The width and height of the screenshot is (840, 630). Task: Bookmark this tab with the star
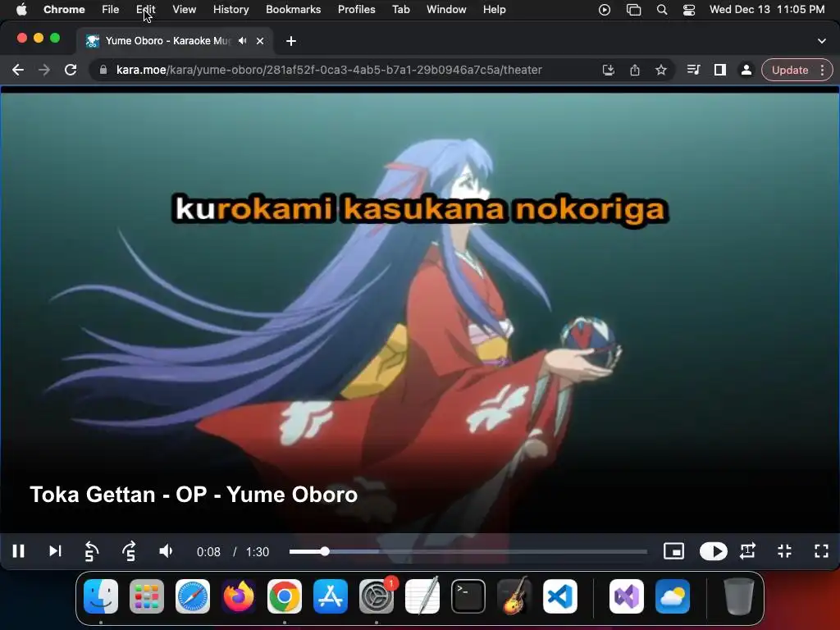coord(661,71)
